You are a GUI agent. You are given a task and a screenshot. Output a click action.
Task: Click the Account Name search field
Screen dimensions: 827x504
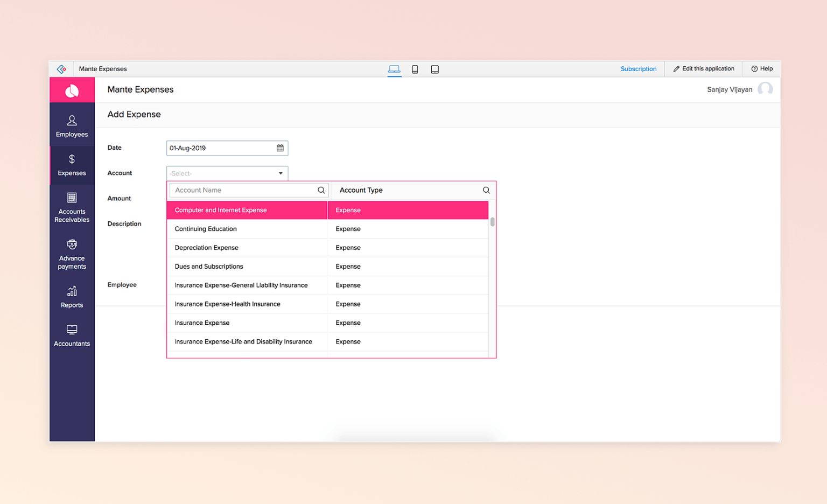(x=244, y=190)
